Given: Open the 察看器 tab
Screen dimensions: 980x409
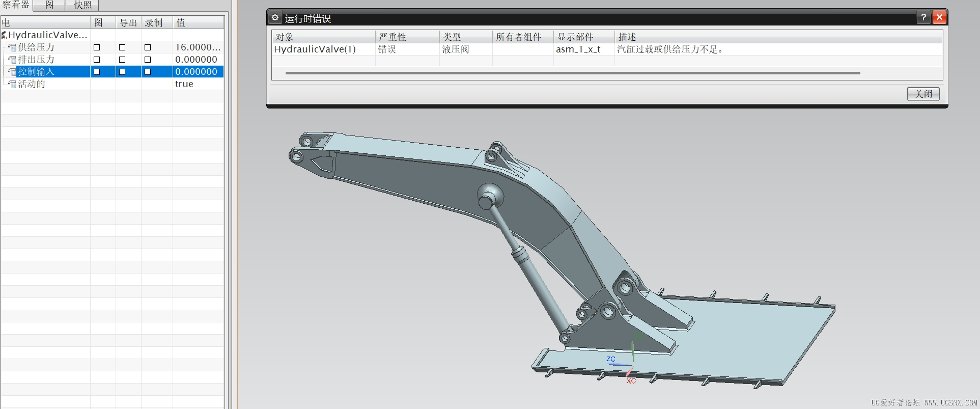Looking at the screenshot, I should [16, 5].
